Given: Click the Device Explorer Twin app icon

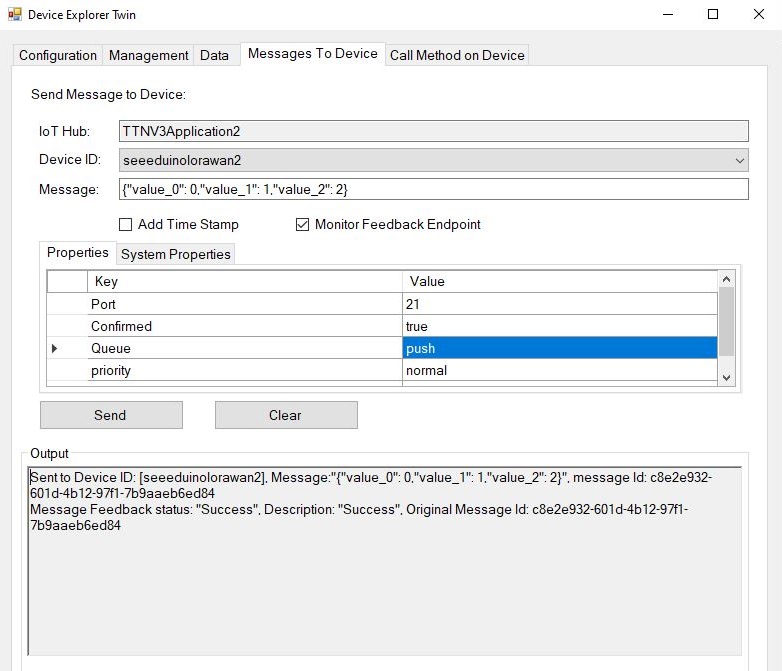Looking at the screenshot, I should coord(12,15).
